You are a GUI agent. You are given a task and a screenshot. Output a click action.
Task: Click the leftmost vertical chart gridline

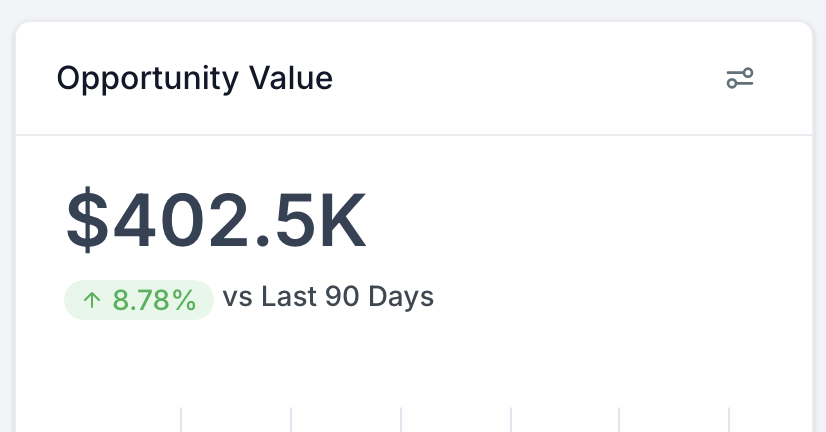(x=181, y=420)
